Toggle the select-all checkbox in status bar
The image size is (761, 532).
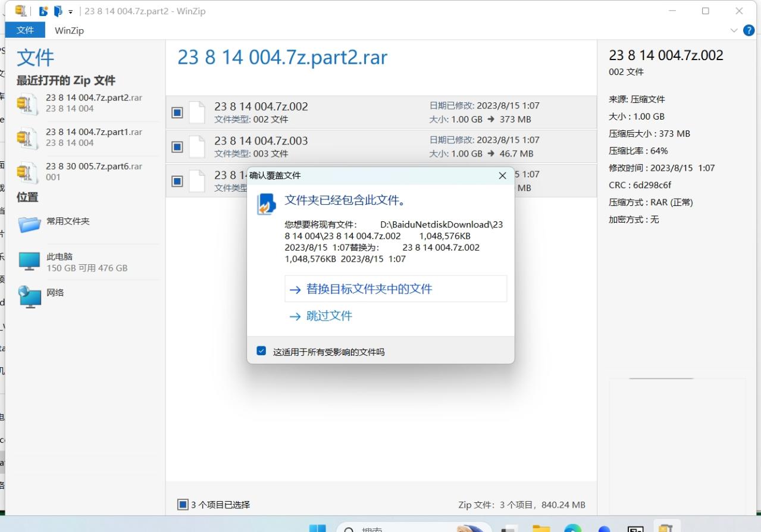tap(183, 505)
